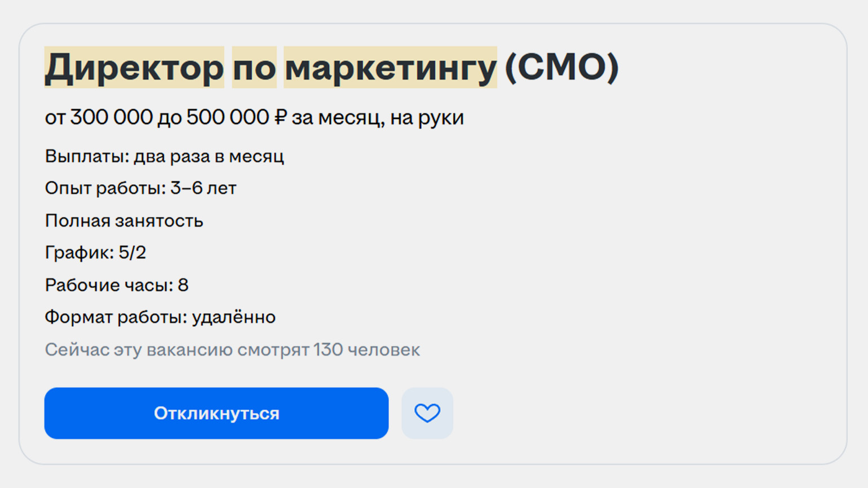The image size is (868, 488).
Task: Add vacancy to favorites with heart icon
Action: pyautogui.click(x=427, y=413)
